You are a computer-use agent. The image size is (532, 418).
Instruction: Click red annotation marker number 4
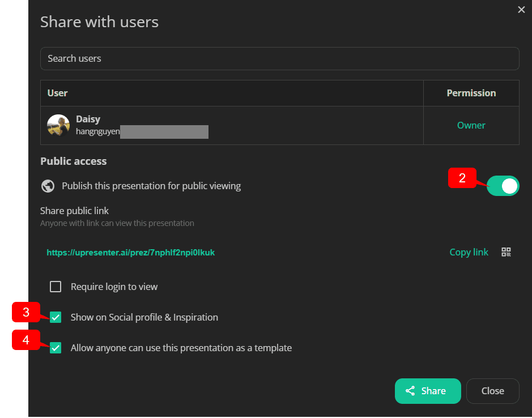[26, 340]
